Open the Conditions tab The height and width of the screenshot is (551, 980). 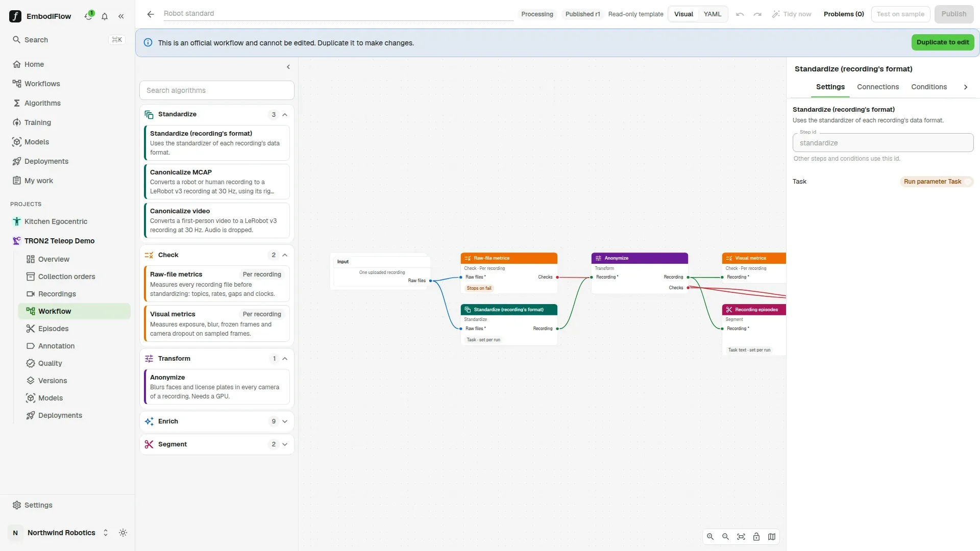click(929, 87)
